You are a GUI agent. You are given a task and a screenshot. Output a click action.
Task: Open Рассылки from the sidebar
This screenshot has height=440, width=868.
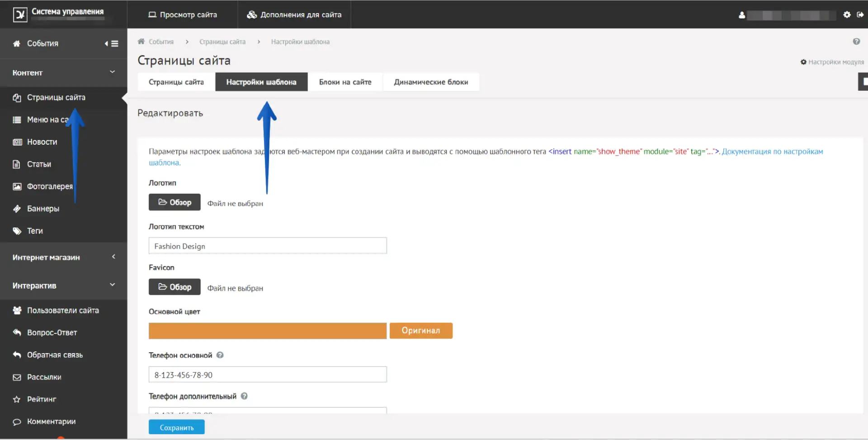tap(44, 377)
